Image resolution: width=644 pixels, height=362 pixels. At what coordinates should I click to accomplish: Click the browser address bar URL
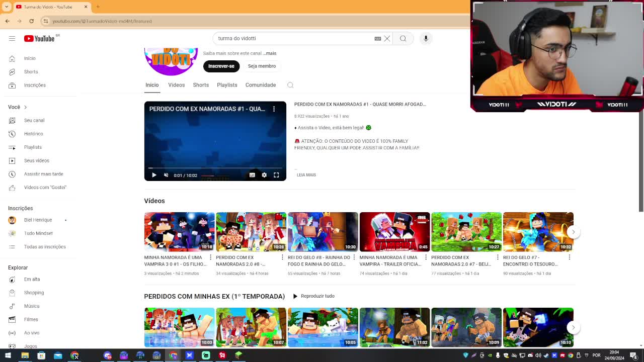pos(102,21)
